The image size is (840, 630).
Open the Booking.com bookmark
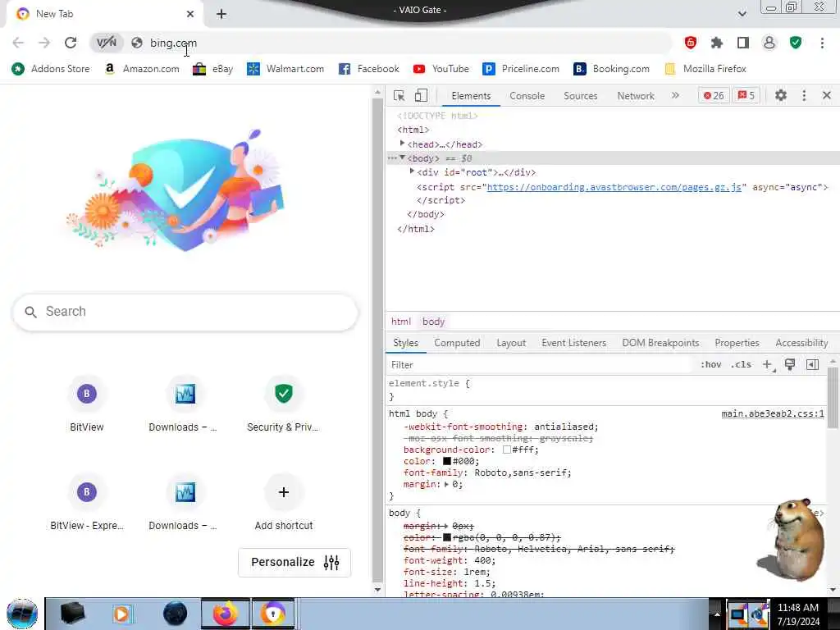click(x=611, y=69)
